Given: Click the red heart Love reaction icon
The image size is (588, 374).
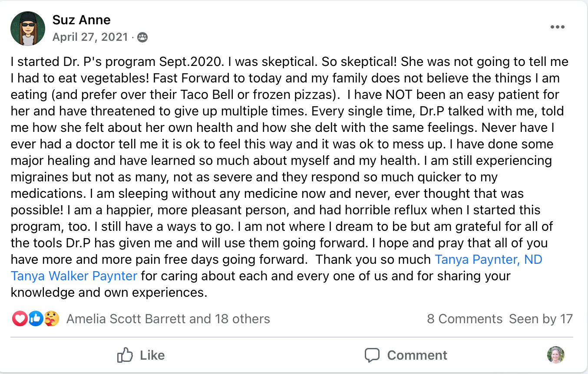Looking at the screenshot, I should (20, 319).
